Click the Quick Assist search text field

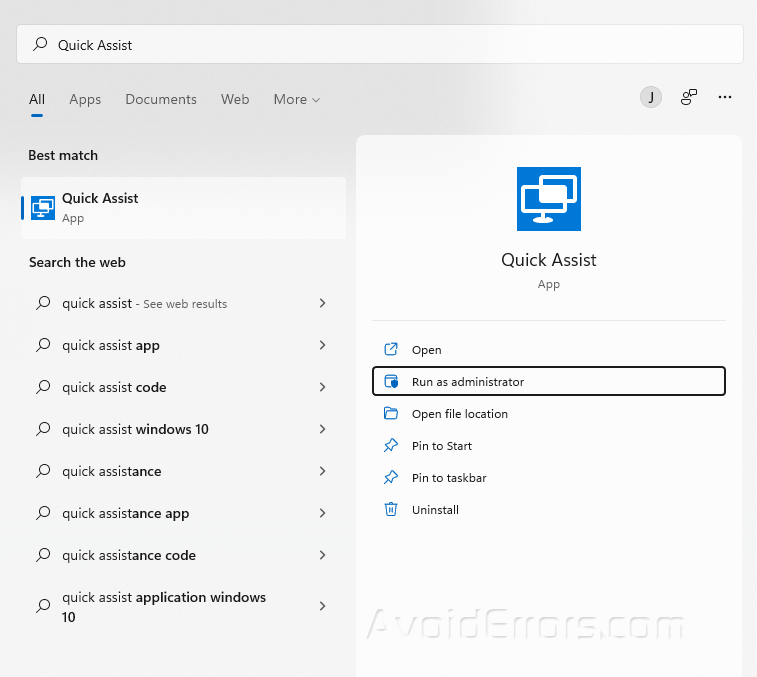[x=380, y=44]
